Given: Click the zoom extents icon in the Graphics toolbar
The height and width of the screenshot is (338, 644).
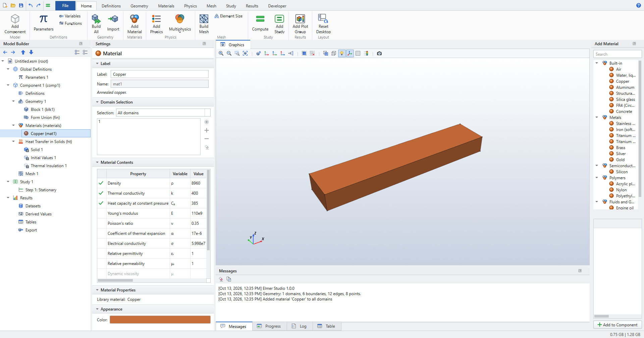Looking at the screenshot, I should click(245, 53).
